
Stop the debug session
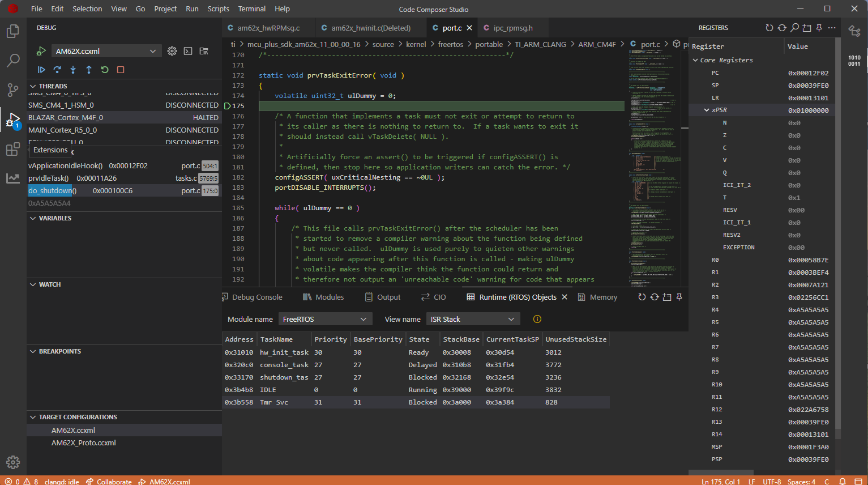pos(121,70)
